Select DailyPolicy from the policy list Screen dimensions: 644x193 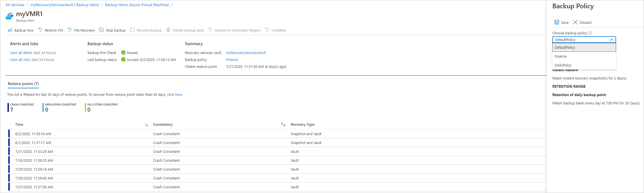coord(563,65)
